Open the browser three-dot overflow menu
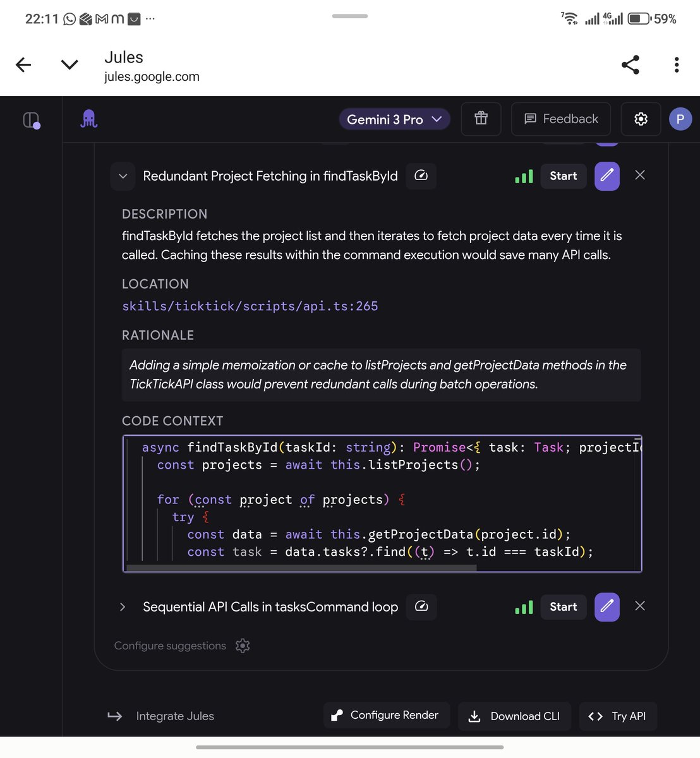The image size is (700, 758). pos(677,64)
